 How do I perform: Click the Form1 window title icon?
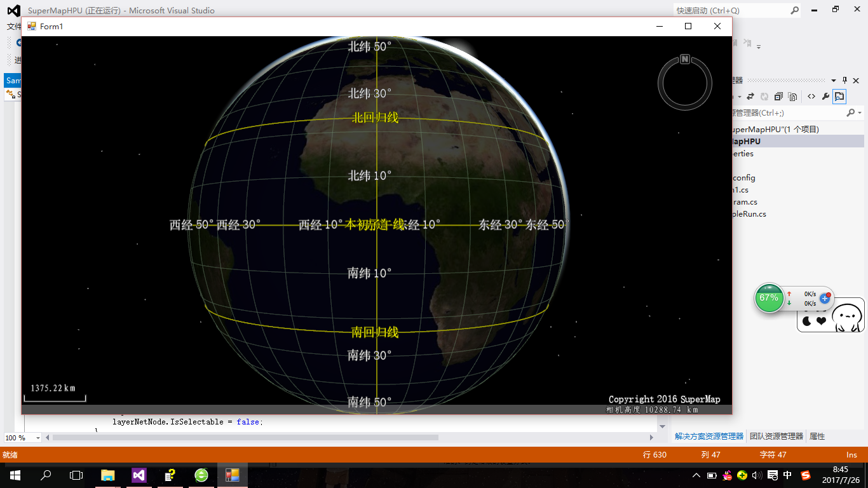point(31,26)
